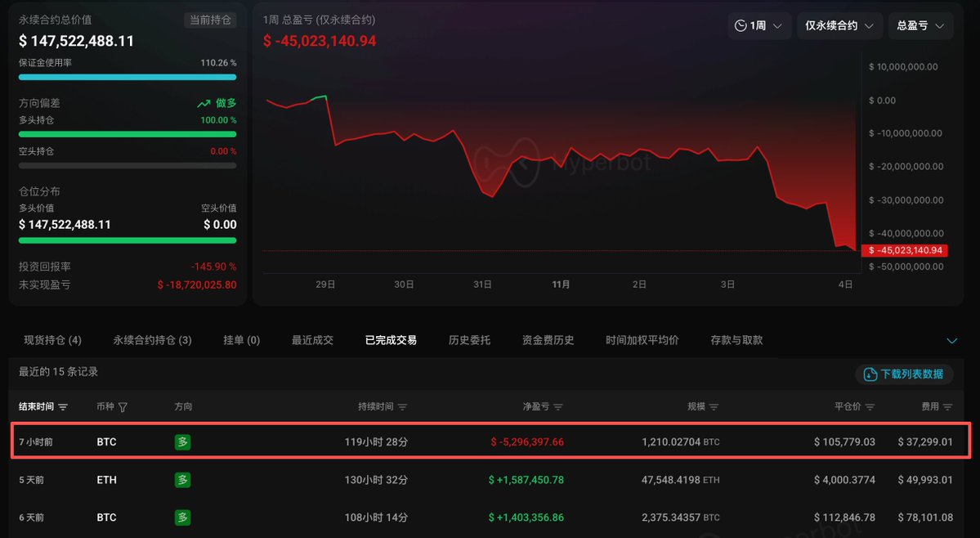The width and height of the screenshot is (980, 538).
Task: Click 多 badge in 5天前 ETH row
Action: (x=182, y=480)
